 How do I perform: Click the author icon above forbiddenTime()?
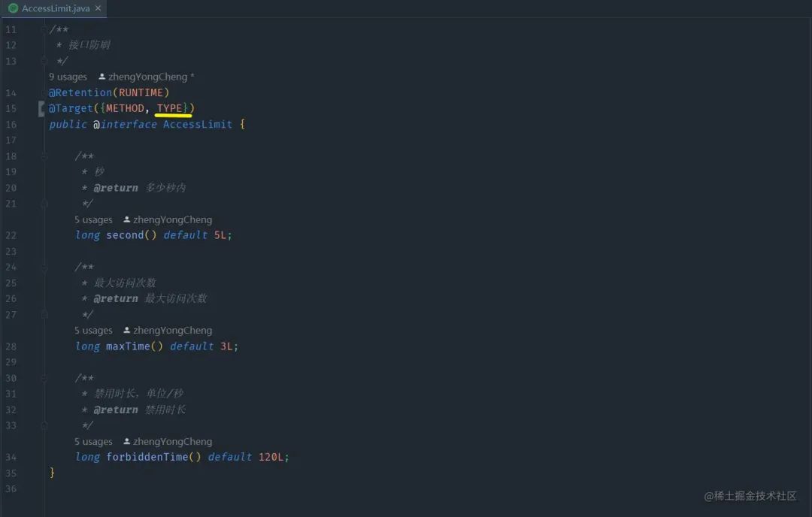click(127, 441)
